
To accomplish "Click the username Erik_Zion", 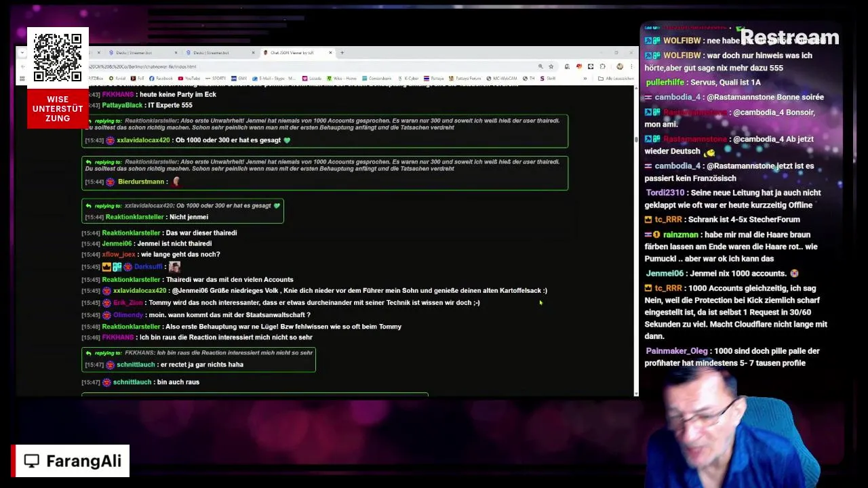I will pyautogui.click(x=128, y=303).
